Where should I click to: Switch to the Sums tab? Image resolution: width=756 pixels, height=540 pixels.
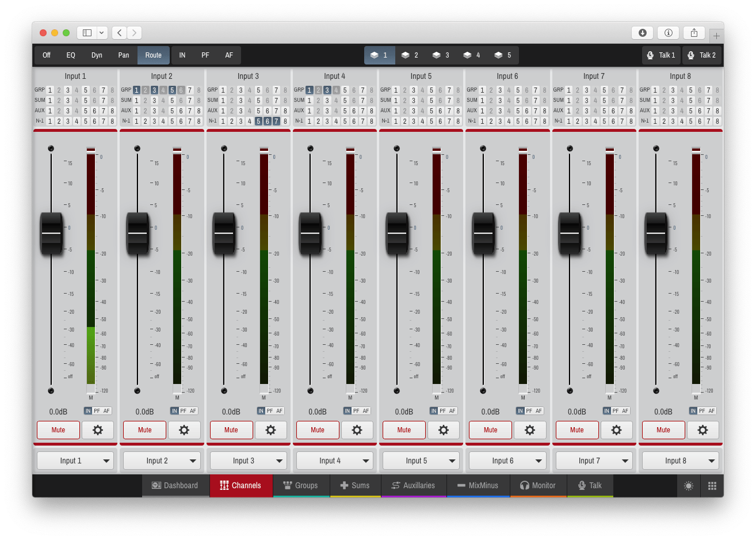(355, 486)
